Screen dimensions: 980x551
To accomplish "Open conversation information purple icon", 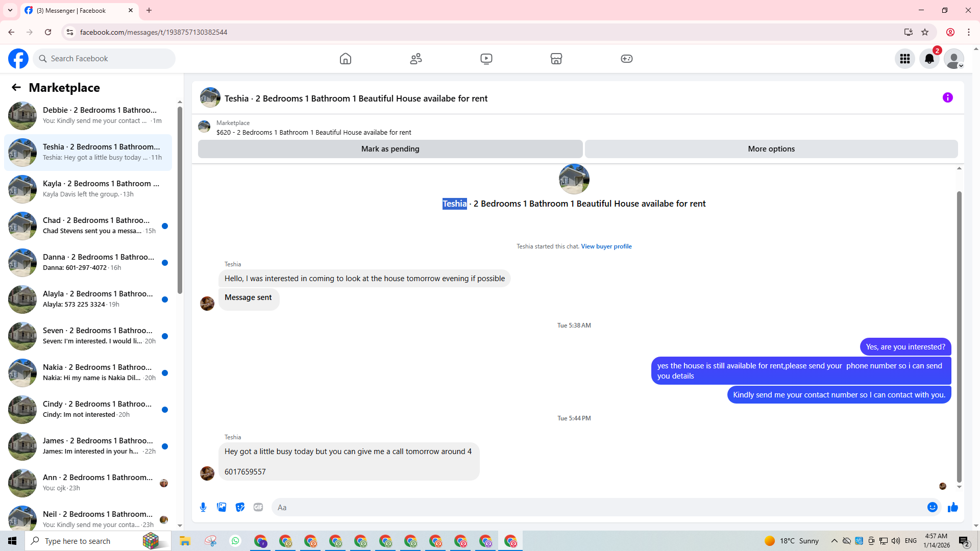I will click(x=947, y=97).
